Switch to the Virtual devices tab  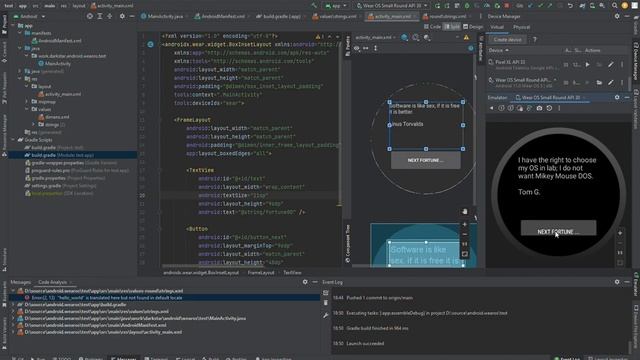tap(497, 27)
